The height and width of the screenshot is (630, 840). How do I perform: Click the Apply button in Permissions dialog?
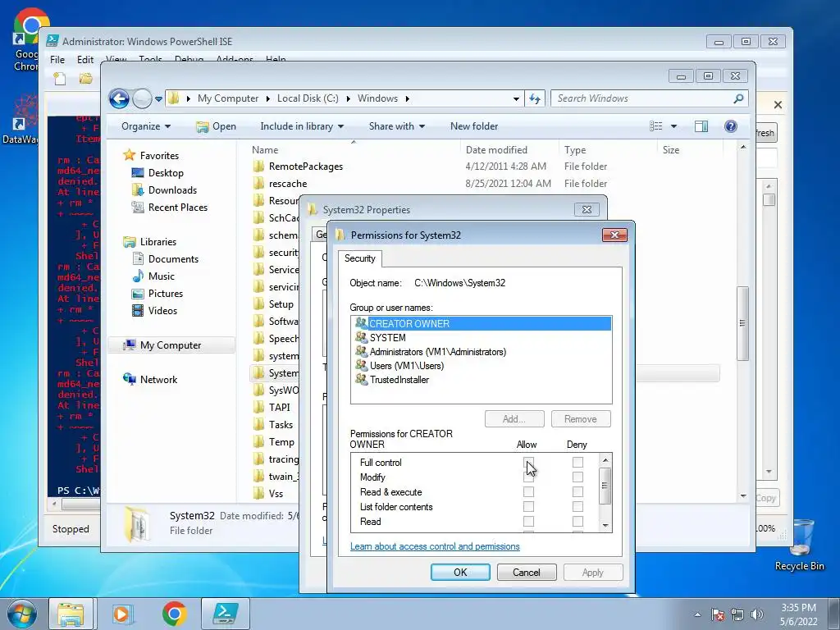[593, 572]
